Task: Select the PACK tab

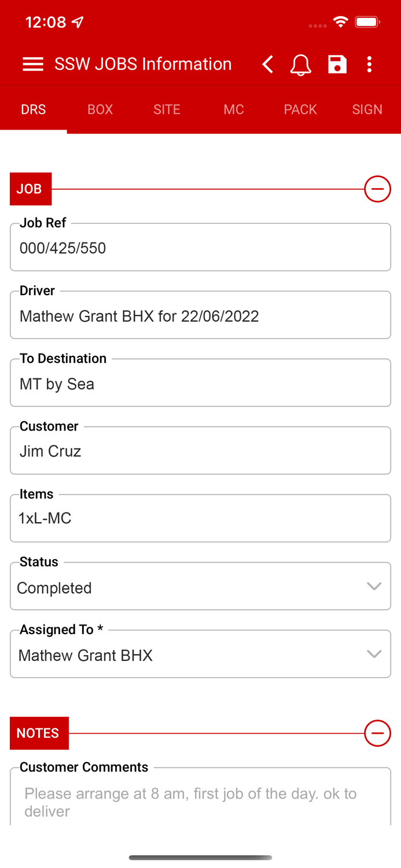Action: click(300, 109)
